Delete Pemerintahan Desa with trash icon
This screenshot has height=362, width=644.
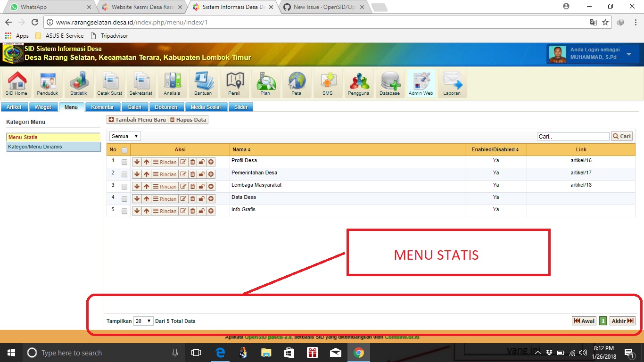coord(192,174)
